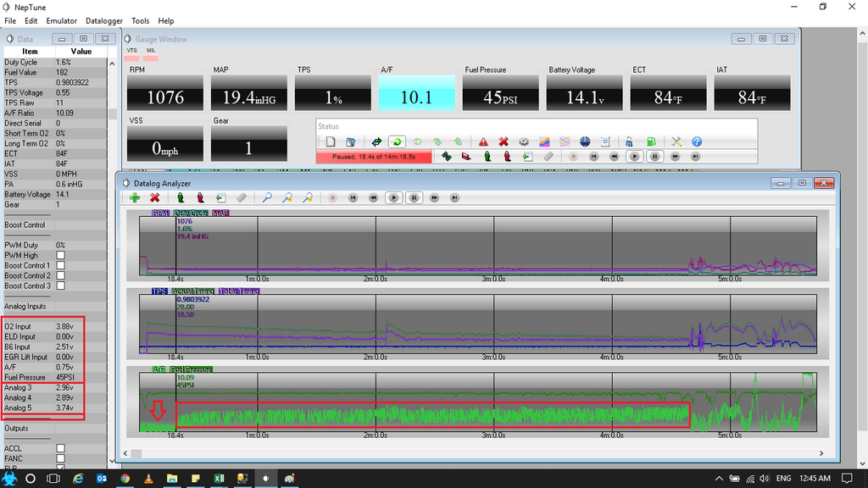The height and width of the screenshot is (488, 868).
Task: Click the pause button in Datalog Analyzer toolbar
Action: click(x=414, y=197)
